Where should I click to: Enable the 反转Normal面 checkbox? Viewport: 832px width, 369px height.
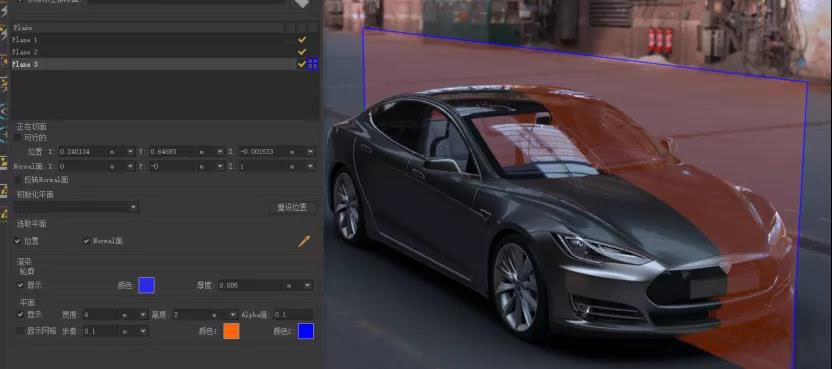click(x=19, y=180)
